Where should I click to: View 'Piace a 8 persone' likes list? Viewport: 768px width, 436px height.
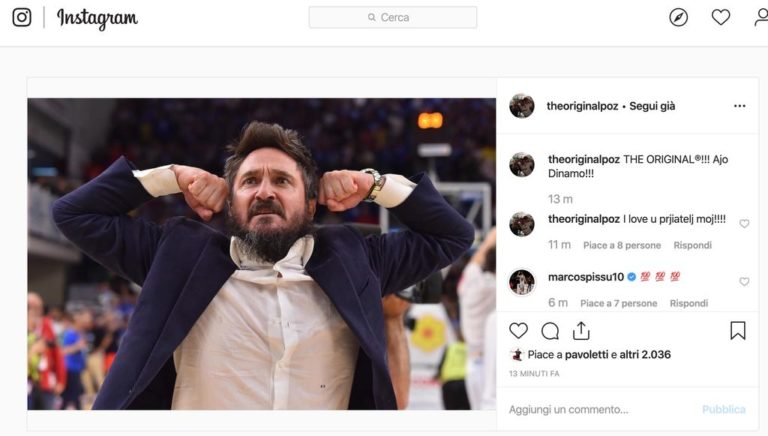point(622,245)
